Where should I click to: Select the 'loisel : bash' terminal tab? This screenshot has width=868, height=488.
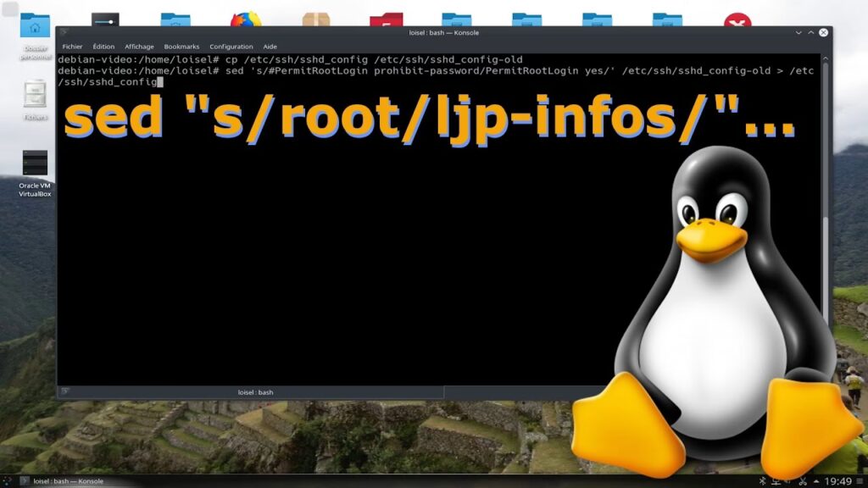coord(255,392)
